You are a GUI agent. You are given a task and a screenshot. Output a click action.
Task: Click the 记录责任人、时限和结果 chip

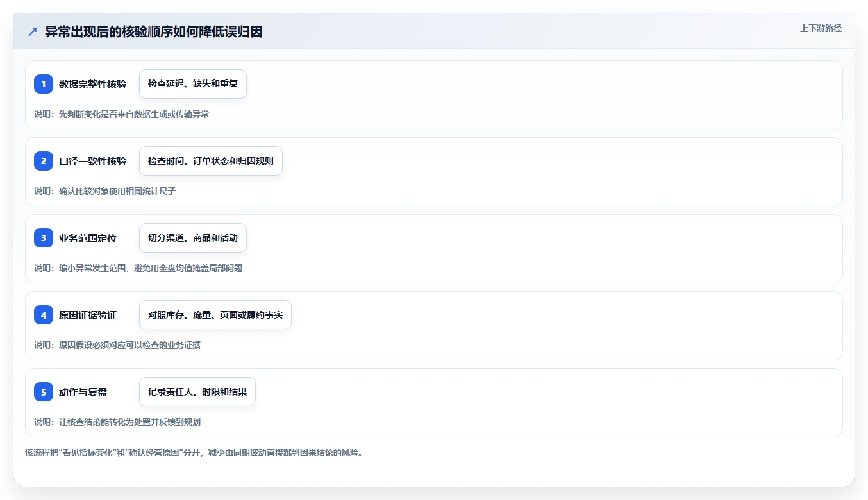coord(197,392)
